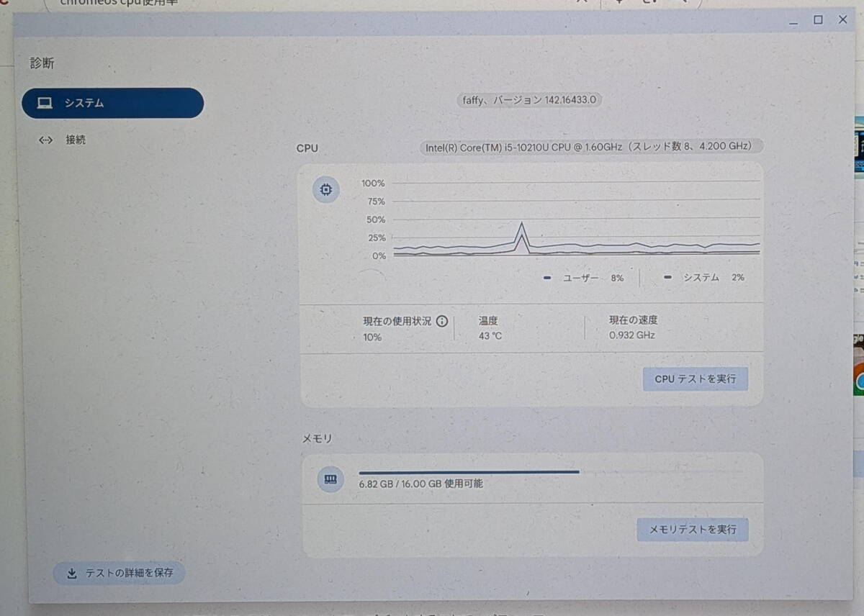
Task: Select the システム sidebar item
Action: tap(113, 103)
